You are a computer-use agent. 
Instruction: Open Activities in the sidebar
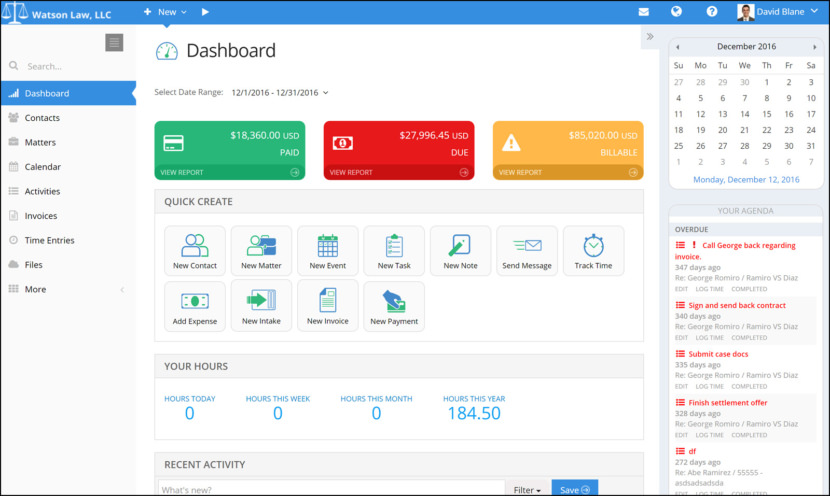(68, 191)
